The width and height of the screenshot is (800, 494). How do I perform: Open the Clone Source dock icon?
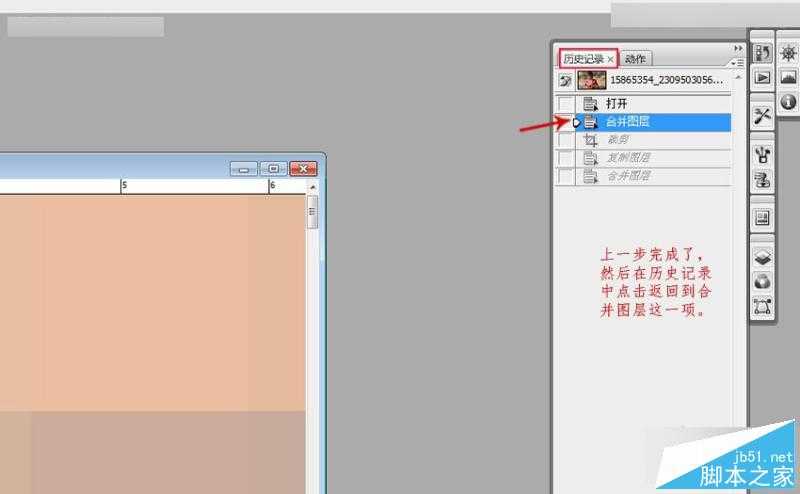click(x=762, y=179)
